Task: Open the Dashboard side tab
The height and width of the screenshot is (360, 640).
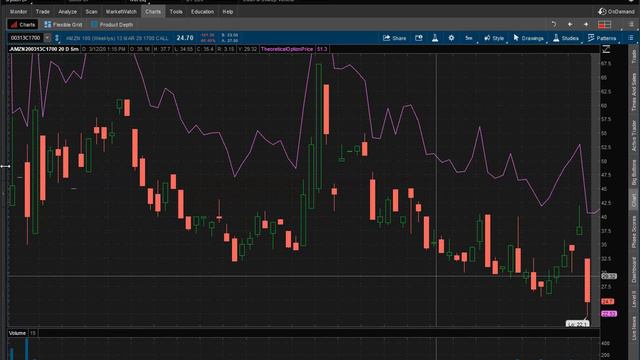Action: point(634,269)
